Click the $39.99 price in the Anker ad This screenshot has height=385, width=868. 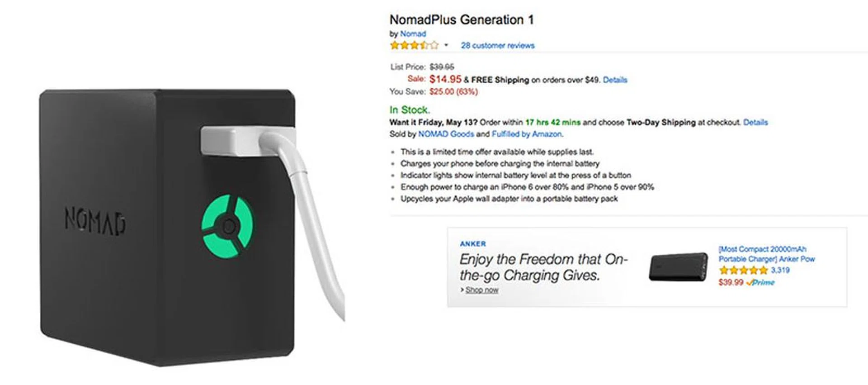pos(731,282)
